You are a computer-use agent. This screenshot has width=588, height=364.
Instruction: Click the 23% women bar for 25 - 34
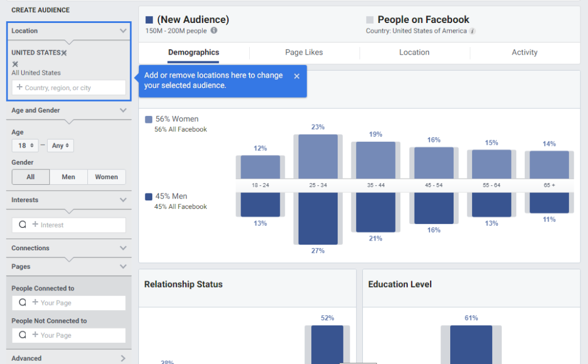pos(318,157)
